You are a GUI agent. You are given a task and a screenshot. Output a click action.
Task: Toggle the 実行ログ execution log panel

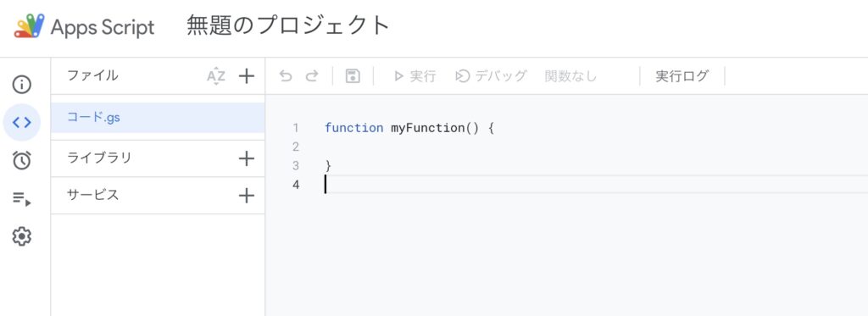682,76
